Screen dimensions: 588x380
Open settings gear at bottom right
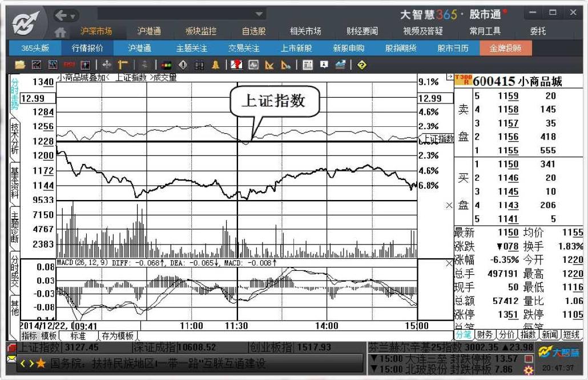tap(529, 370)
